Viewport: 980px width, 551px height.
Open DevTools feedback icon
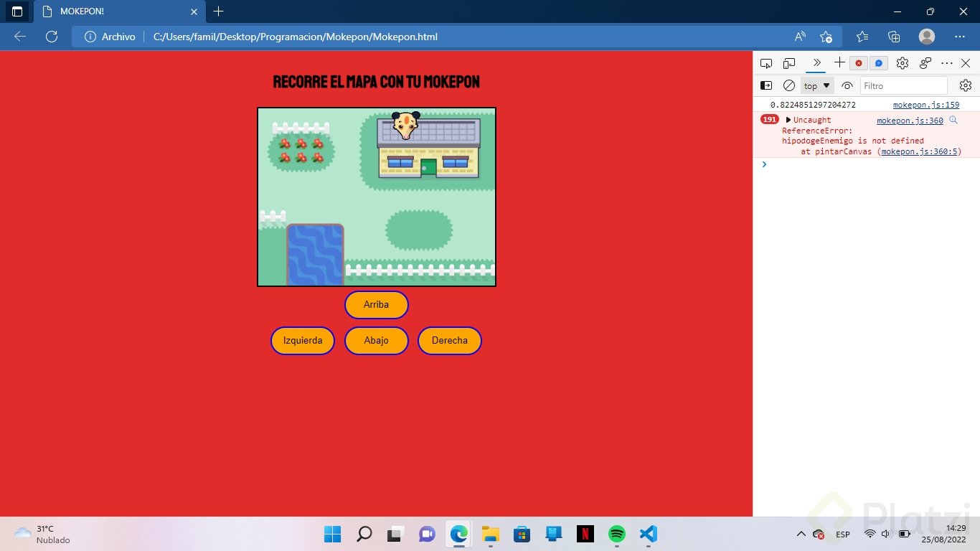[925, 63]
